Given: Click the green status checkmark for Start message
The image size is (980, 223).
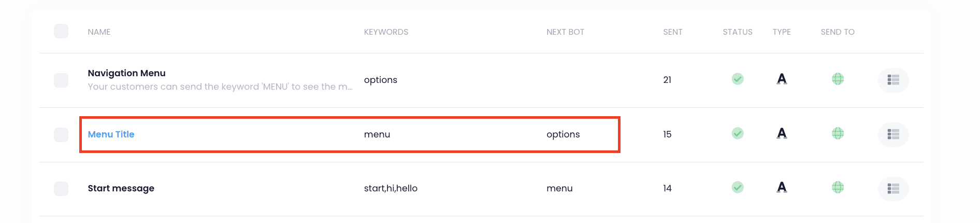Looking at the screenshot, I should coord(738,187).
